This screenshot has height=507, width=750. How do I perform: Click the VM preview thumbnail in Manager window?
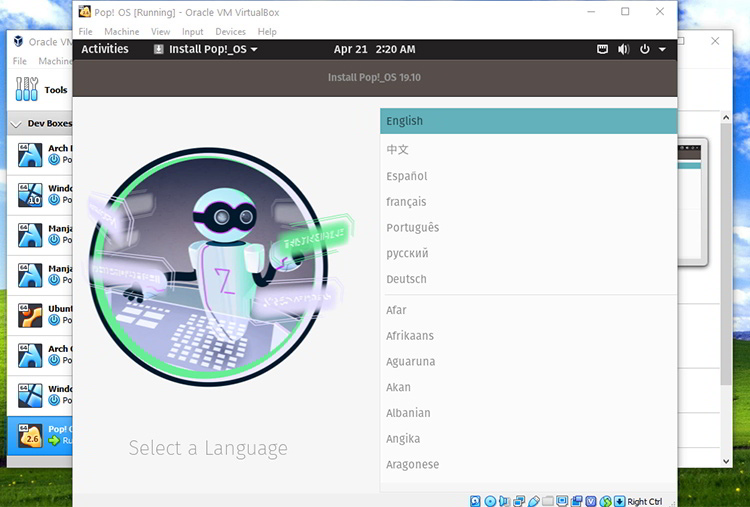[x=692, y=201]
